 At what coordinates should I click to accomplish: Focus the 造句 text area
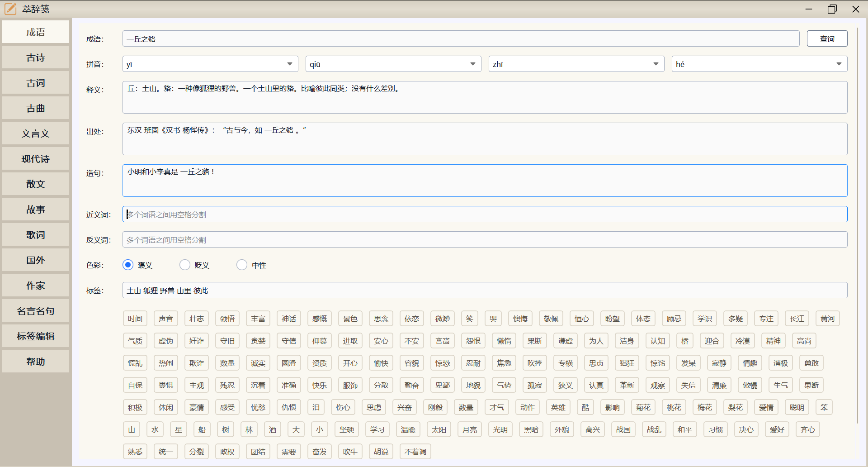point(485,181)
